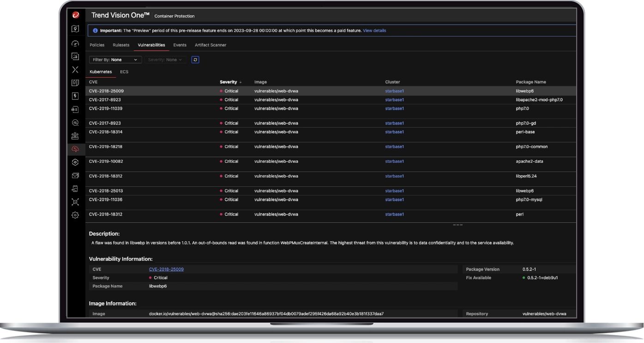Open the speedometer gauge icon in the sidebar
The width and height of the screenshot is (644, 343).
pyautogui.click(x=75, y=43)
